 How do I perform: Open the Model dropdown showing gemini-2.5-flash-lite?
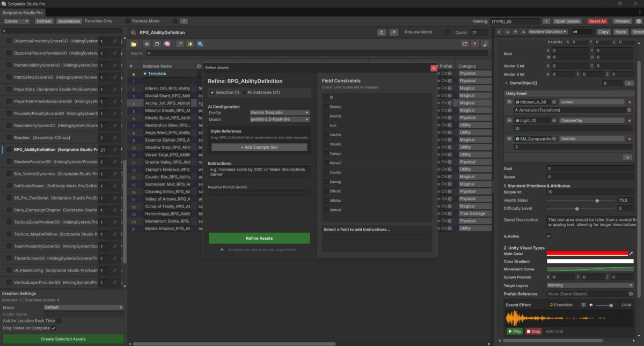[279, 119]
